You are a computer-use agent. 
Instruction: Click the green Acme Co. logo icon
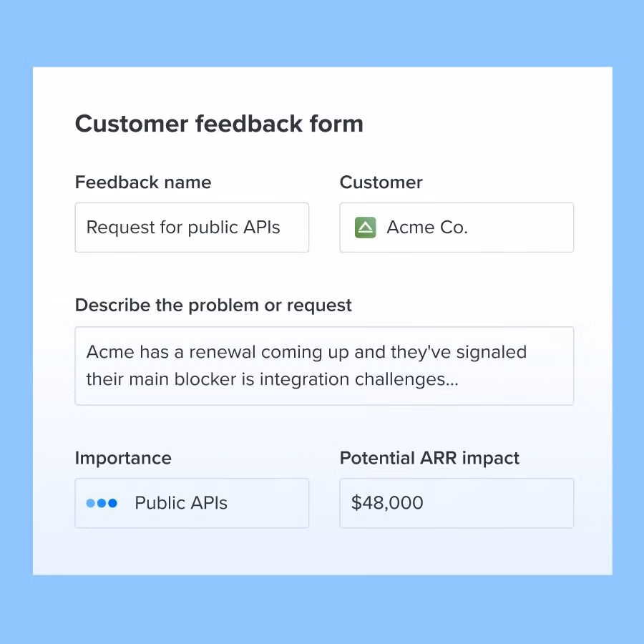pos(365,228)
